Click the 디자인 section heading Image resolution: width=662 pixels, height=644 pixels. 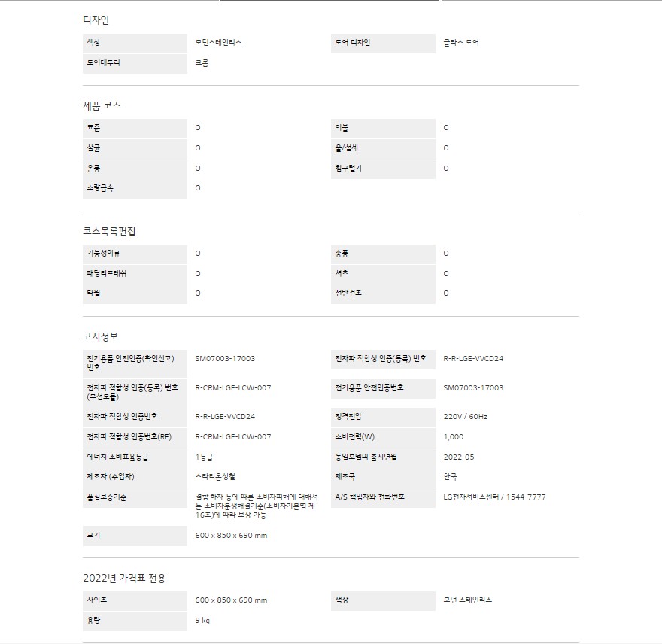96,20
